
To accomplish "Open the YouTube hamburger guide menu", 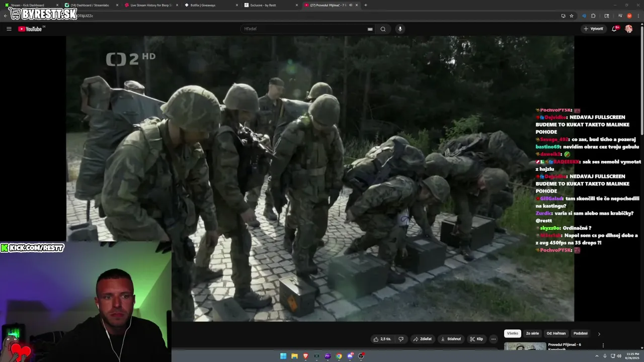I will [x=9, y=29].
